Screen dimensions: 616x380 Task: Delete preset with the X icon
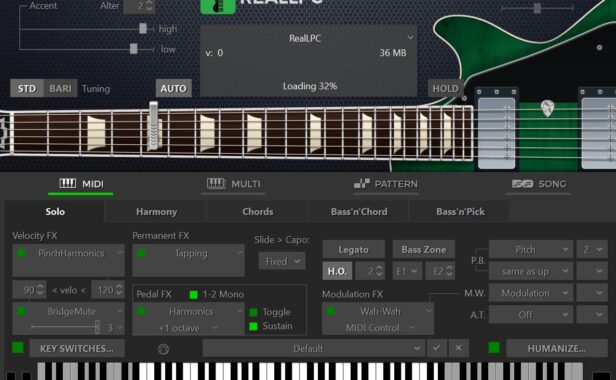point(458,348)
